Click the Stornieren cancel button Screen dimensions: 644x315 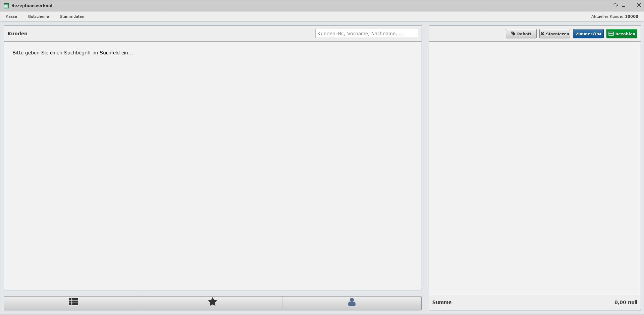(x=555, y=34)
